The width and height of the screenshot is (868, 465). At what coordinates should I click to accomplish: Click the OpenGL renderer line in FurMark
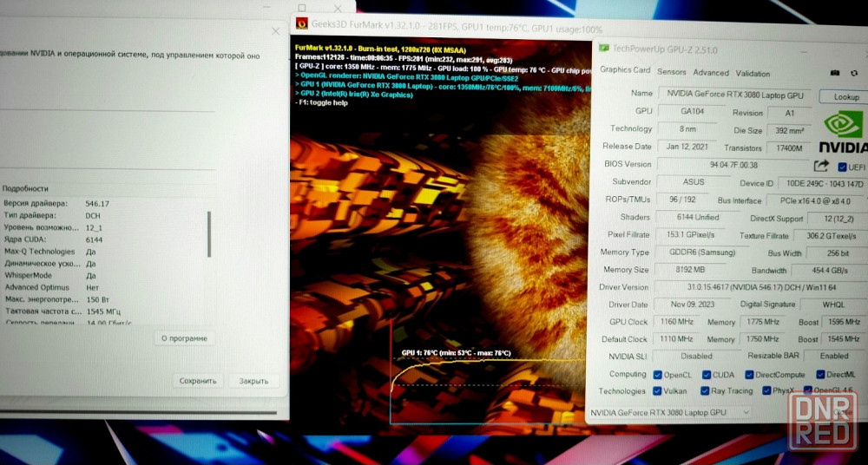(406, 75)
